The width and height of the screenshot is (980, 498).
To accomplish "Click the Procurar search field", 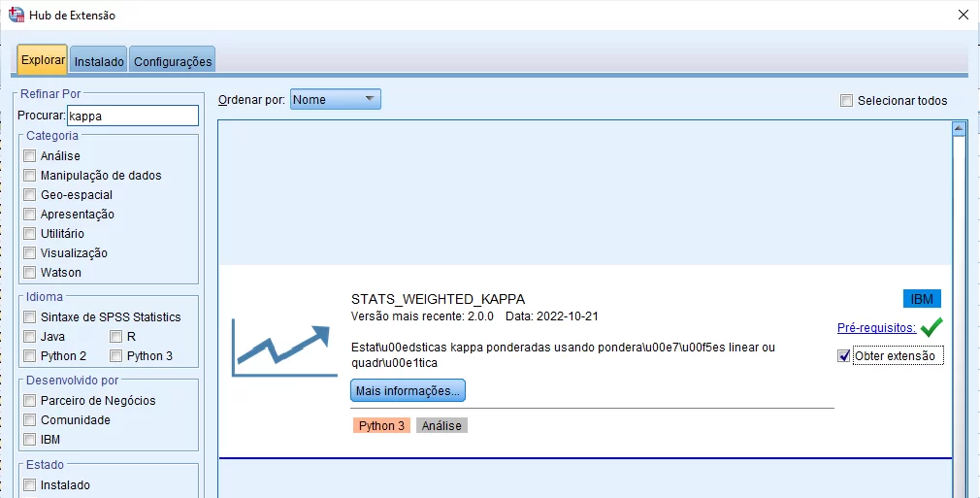I will [x=133, y=116].
